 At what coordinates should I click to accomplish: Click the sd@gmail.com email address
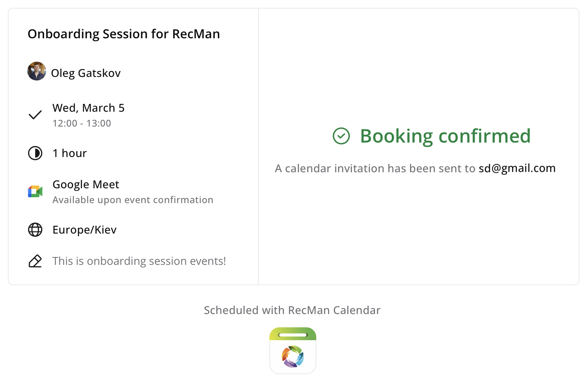pos(517,168)
